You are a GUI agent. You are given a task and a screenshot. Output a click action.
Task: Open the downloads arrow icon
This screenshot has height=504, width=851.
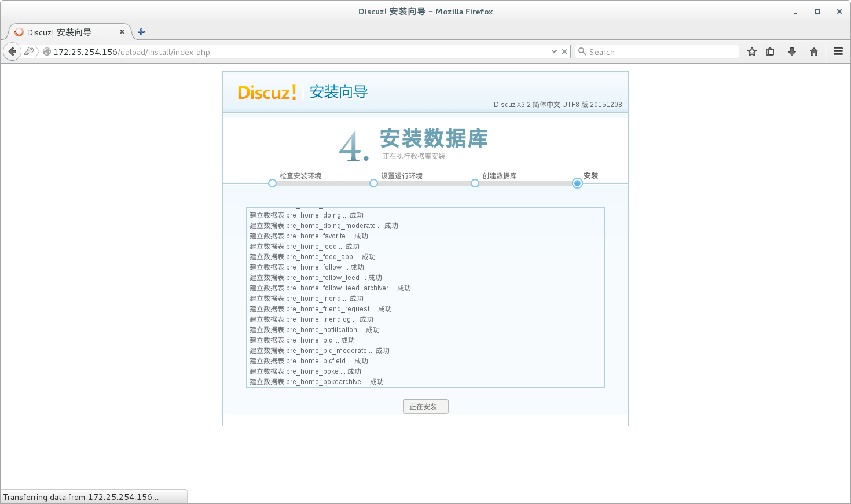click(x=792, y=51)
